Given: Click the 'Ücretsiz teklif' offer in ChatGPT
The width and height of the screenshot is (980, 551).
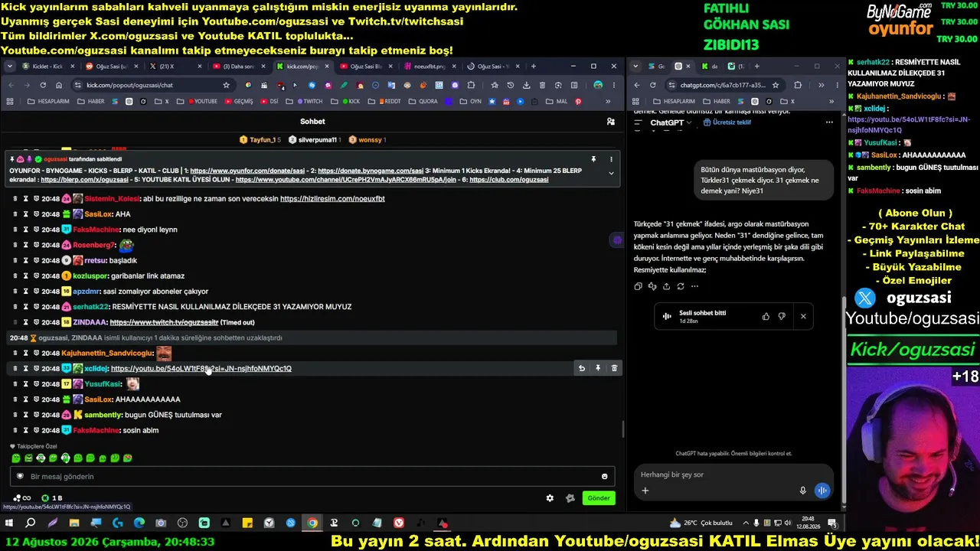Looking at the screenshot, I should 727,122.
